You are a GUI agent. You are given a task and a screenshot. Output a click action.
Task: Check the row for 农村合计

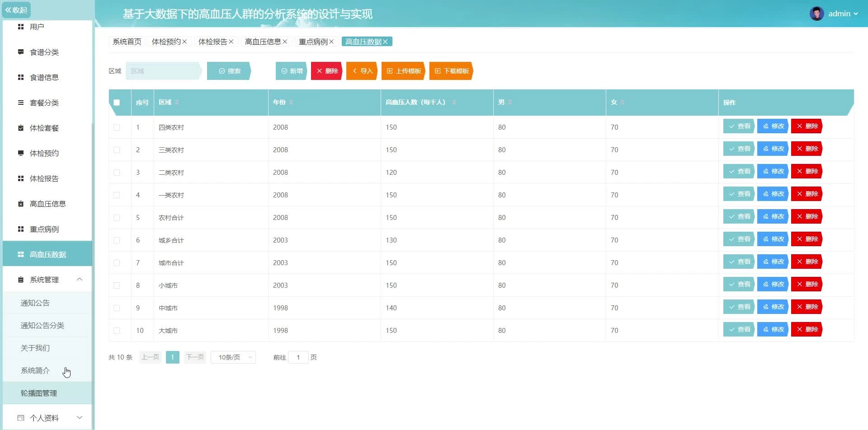pyautogui.click(x=117, y=218)
